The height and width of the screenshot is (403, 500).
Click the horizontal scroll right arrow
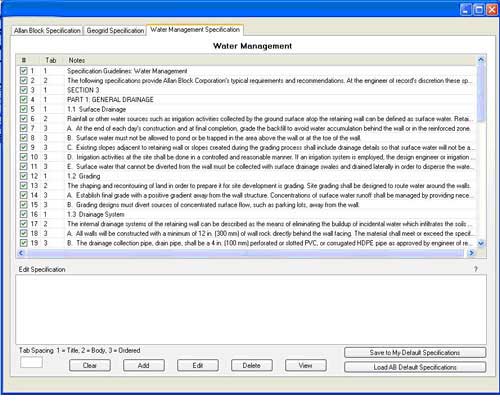(x=471, y=253)
